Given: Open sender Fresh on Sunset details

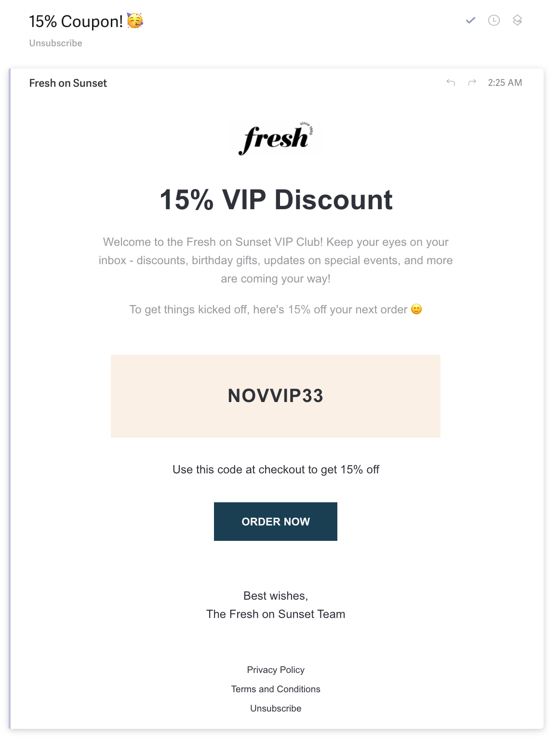Looking at the screenshot, I should (68, 83).
